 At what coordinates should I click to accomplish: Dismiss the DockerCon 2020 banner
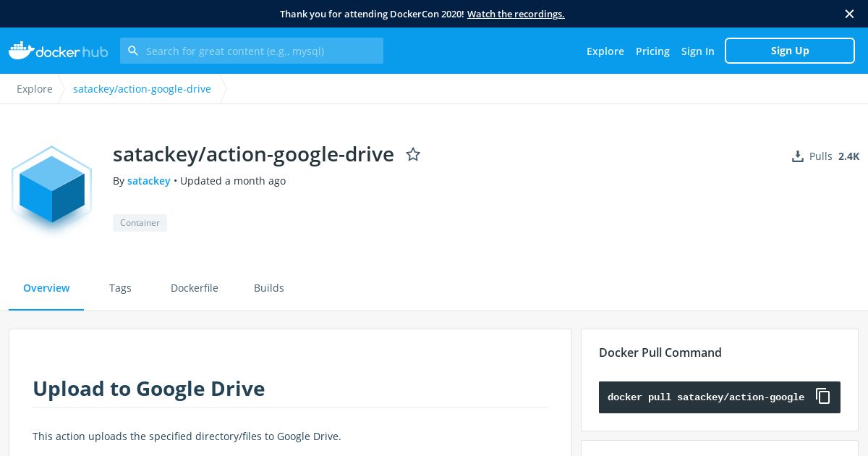[x=849, y=14]
